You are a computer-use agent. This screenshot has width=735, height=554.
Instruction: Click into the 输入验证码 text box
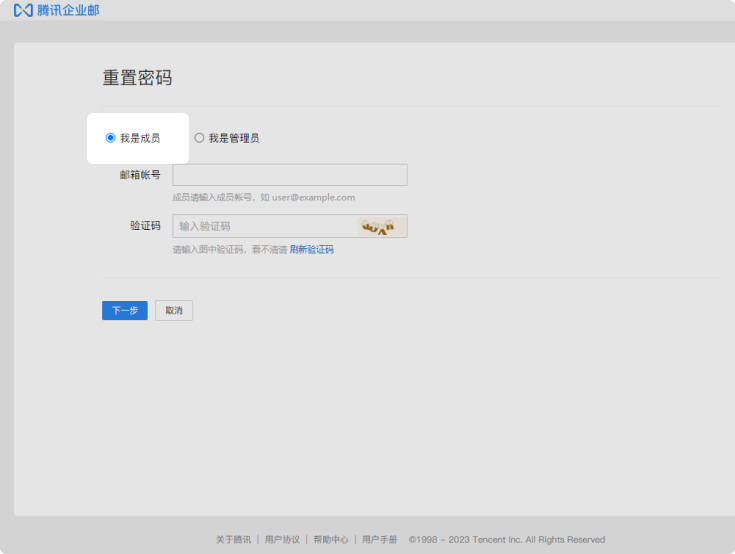click(264, 226)
